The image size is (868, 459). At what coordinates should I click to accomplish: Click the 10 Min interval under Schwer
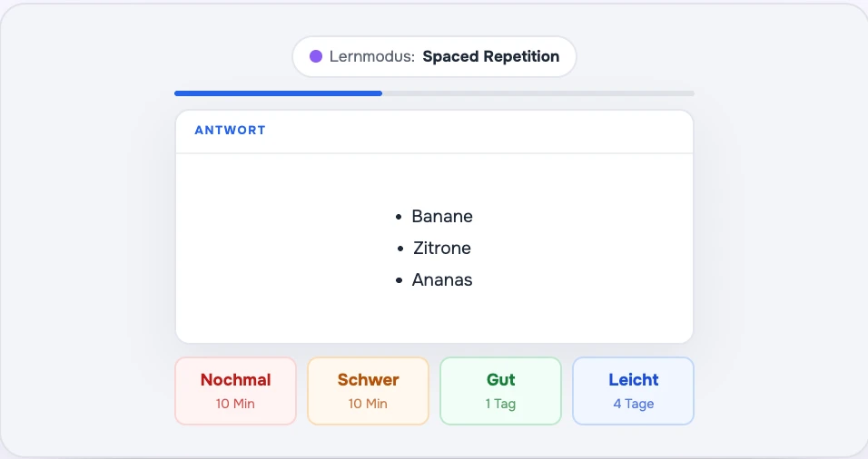[x=368, y=404]
